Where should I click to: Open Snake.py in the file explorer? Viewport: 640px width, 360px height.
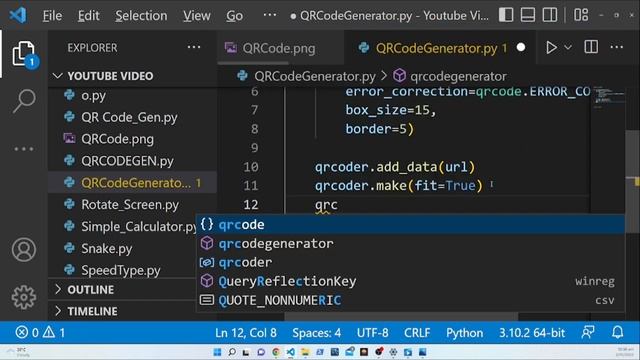(x=107, y=248)
